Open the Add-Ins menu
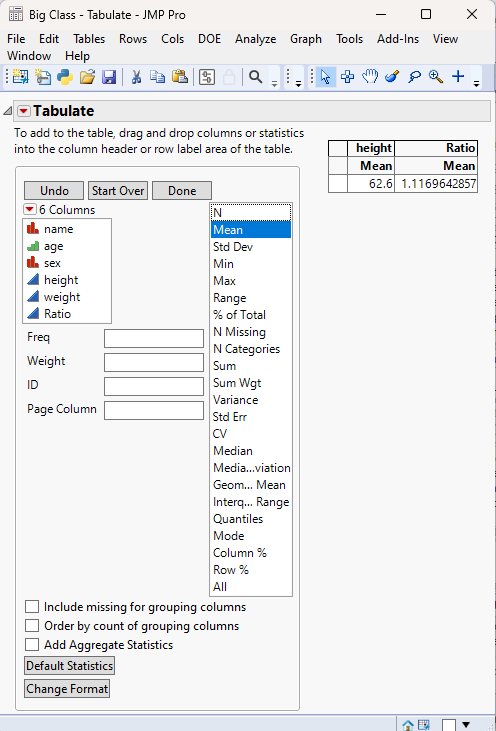Viewport: 496px width, 731px height. 398,39
